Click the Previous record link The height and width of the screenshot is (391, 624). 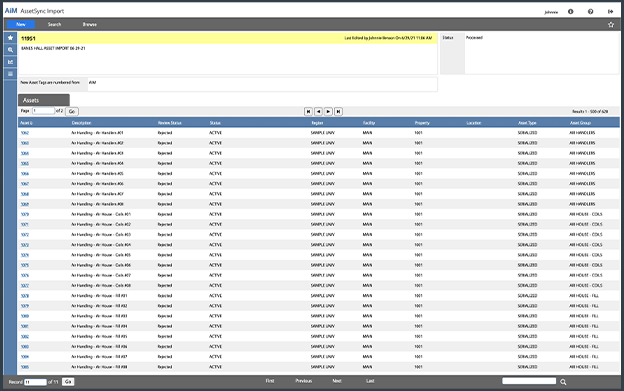304,381
